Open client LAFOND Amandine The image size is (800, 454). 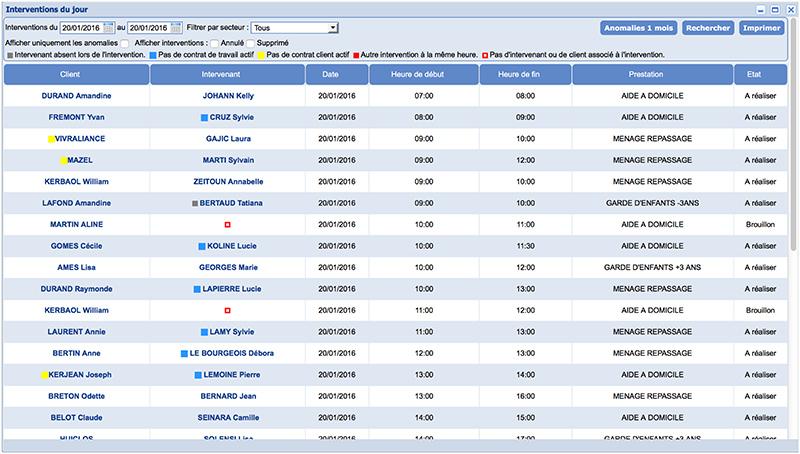pos(77,203)
